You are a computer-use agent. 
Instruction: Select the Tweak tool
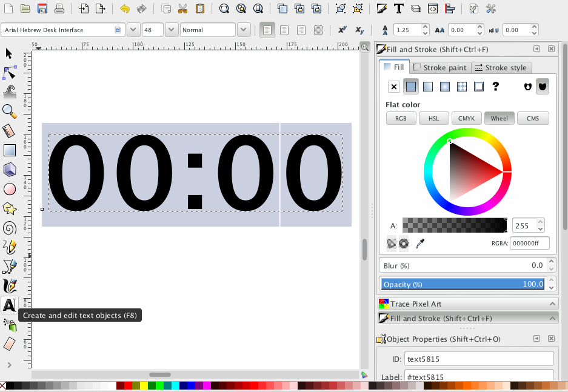coord(10,92)
